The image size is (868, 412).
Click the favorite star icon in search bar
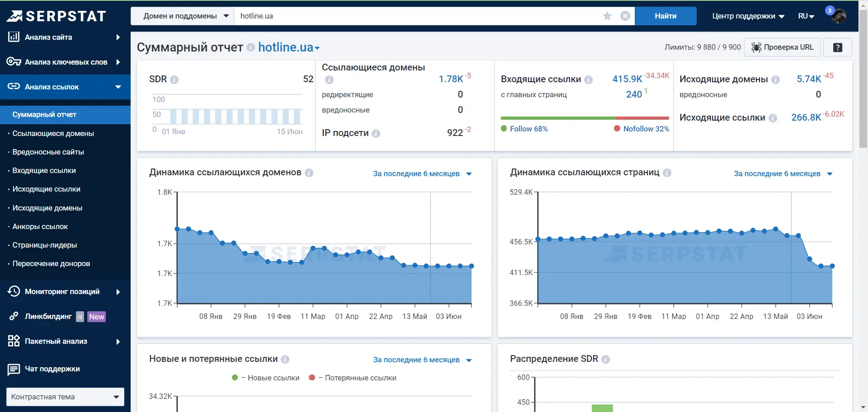[607, 16]
